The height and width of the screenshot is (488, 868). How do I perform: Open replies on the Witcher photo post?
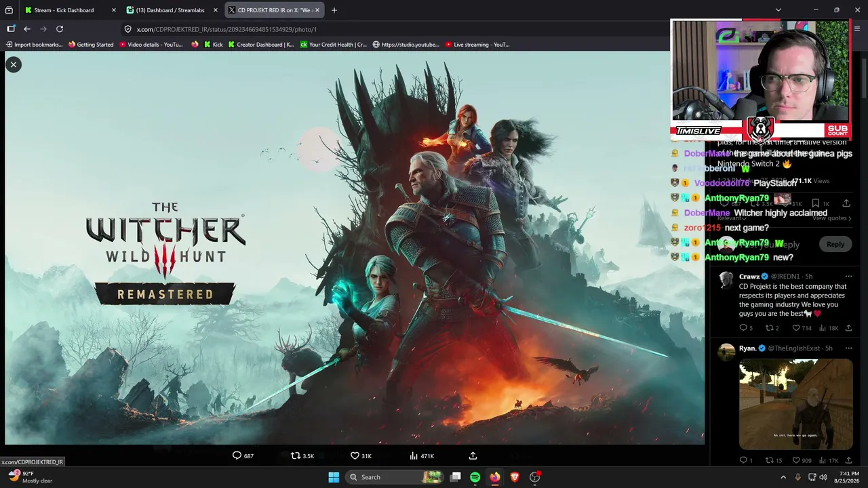pyautogui.click(x=243, y=455)
